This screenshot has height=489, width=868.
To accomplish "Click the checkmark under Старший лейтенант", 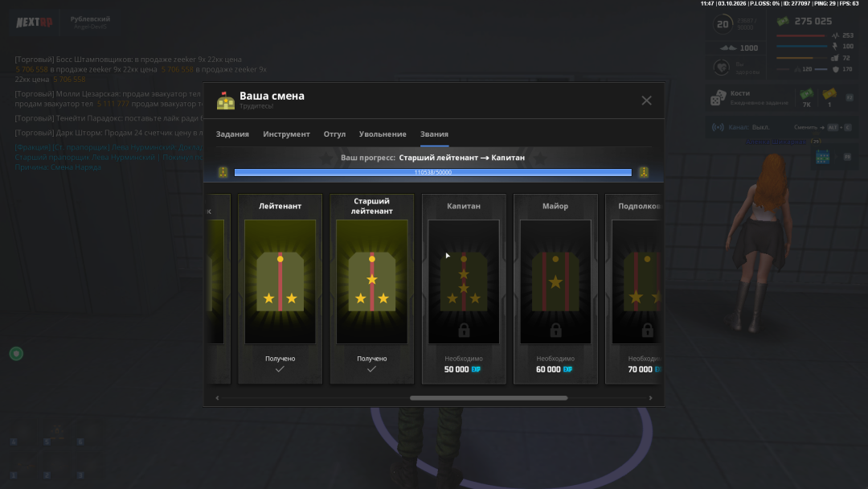I will pyautogui.click(x=372, y=369).
